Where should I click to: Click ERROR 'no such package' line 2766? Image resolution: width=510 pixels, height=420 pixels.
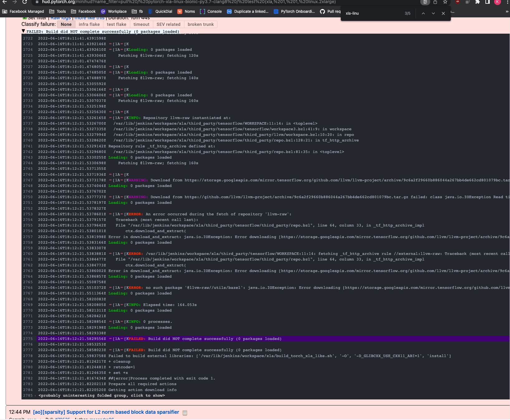coord(319,288)
